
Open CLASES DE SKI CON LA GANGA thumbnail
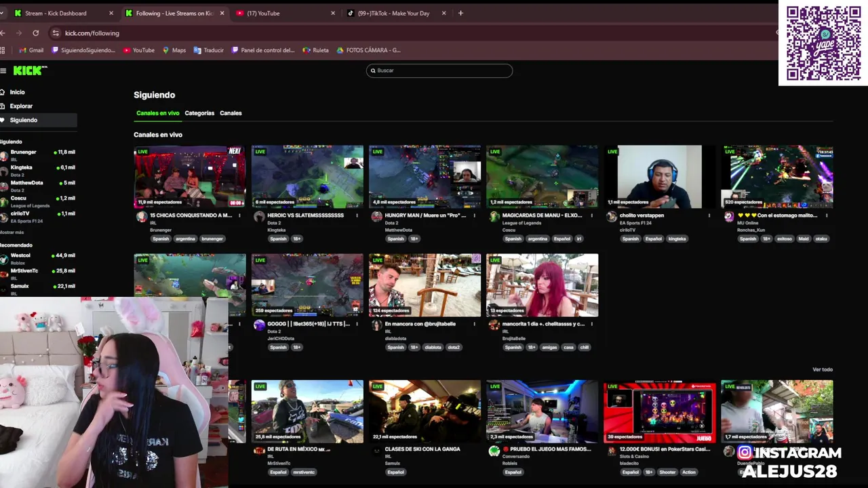pos(425,411)
